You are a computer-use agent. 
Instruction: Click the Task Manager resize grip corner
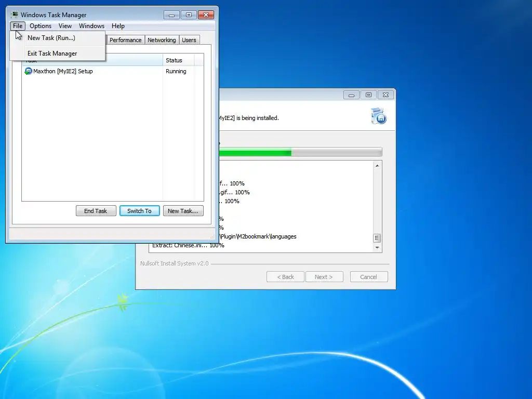click(x=212, y=236)
